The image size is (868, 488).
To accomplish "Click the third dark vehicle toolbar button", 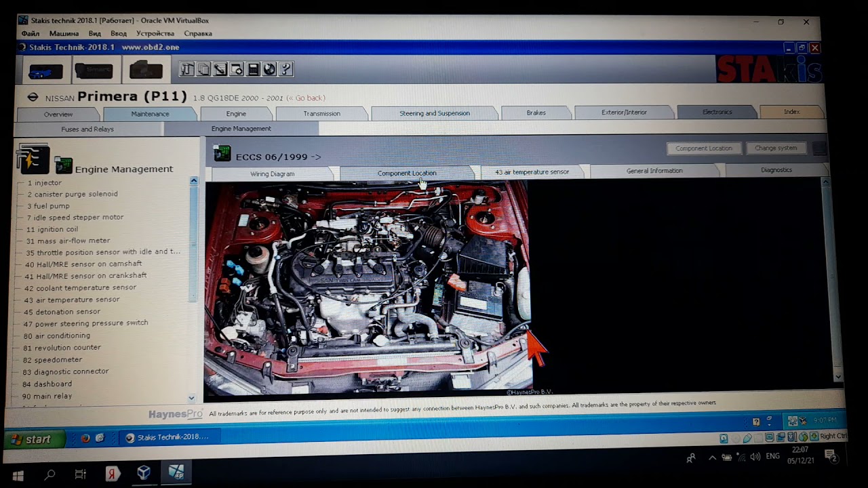I will (146, 70).
